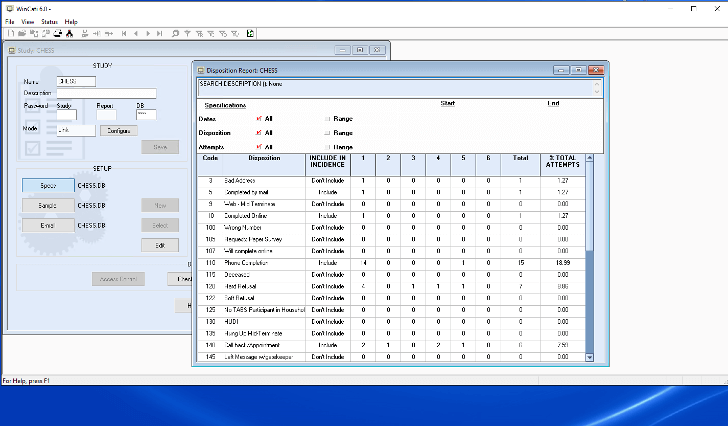Image resolution: width=728 pixels, height=426 pixels.
Task: Click the disposition table vertical scrollbar thumb
Action: pyautogui.click(x=590, y=207)
